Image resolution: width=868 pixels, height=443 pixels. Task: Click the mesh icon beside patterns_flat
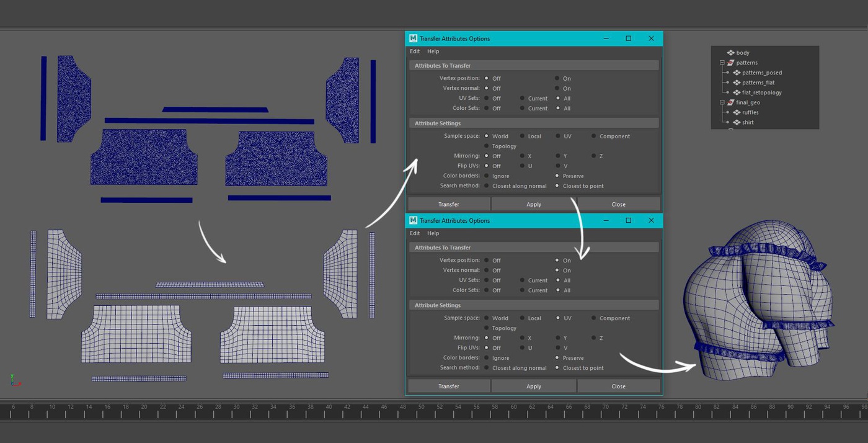(737, 83)
